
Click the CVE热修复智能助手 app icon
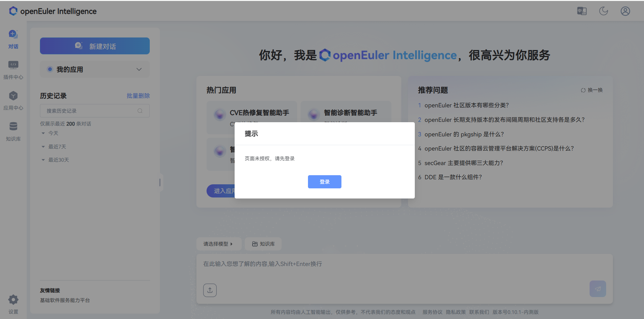pos(220,114)
